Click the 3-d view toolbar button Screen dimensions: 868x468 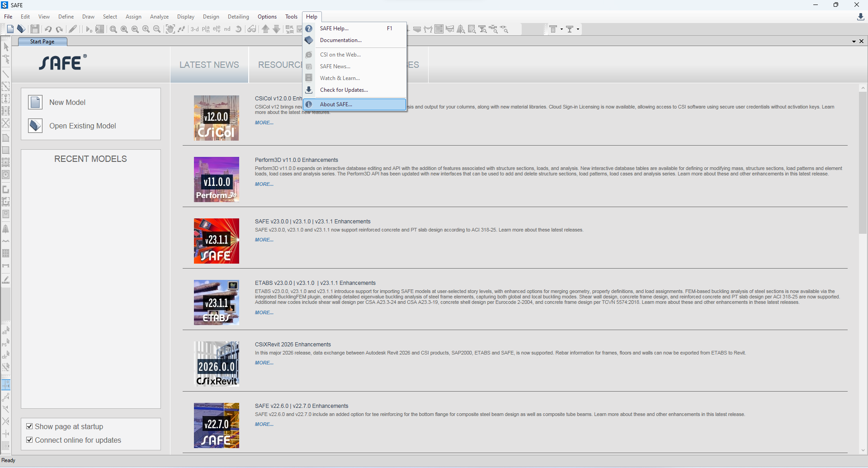[x=194, y=29]
